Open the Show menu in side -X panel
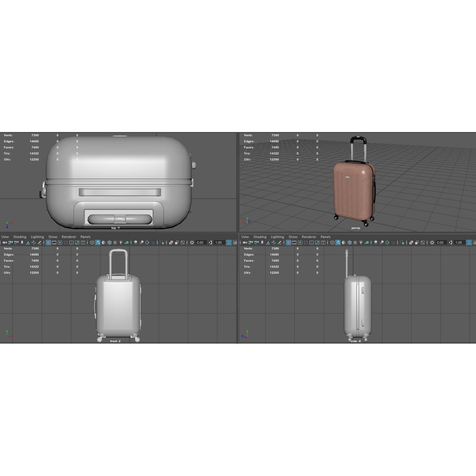Viewport: 476px width, 476px height. pos(293,237)
